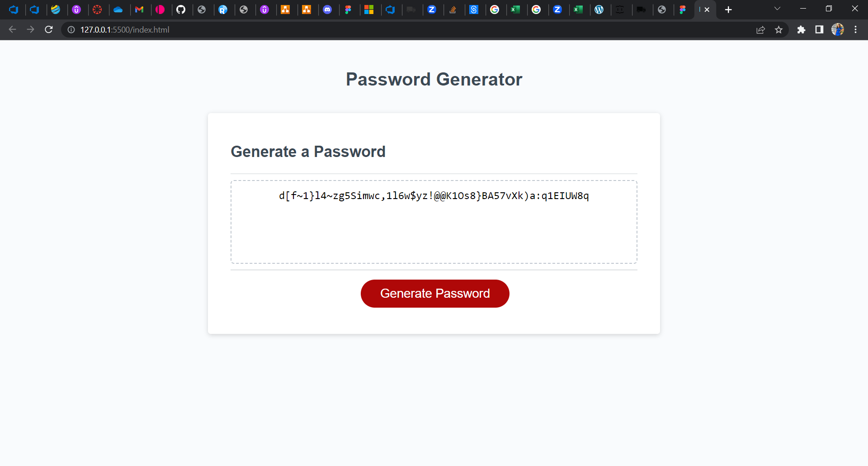Open the browser side panel icon
This screenshot has width=868, height=466.
coord(819,29)
